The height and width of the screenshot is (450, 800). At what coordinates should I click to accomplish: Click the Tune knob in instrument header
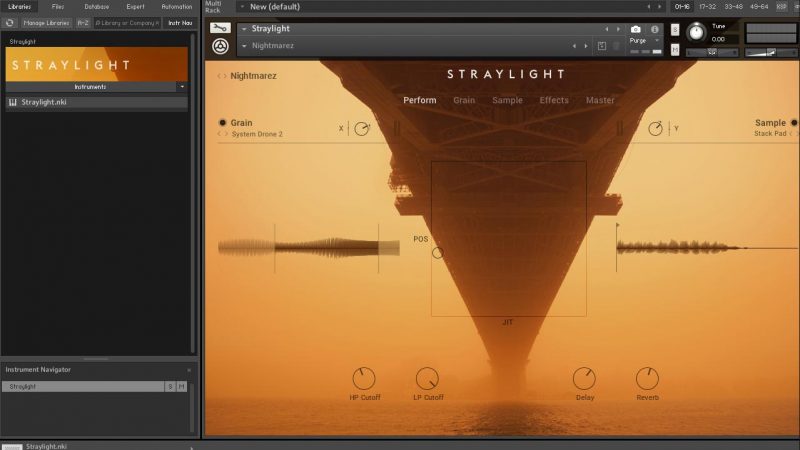[696, 32]
